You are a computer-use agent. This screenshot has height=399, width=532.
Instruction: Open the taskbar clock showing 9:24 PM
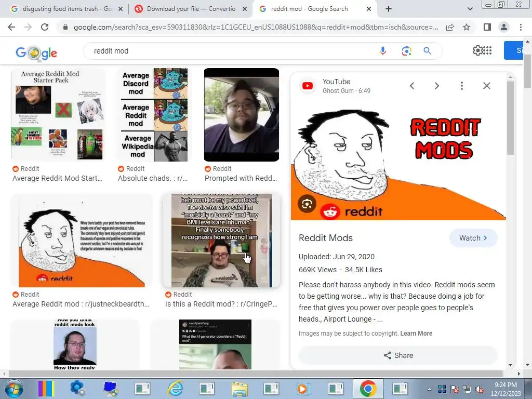[506, 389]
